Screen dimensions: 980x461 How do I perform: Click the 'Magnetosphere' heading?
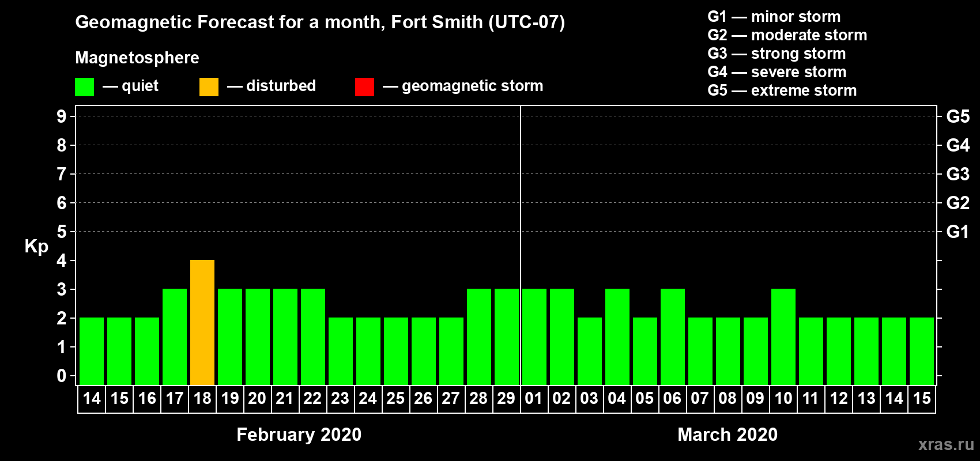[137, 58]
